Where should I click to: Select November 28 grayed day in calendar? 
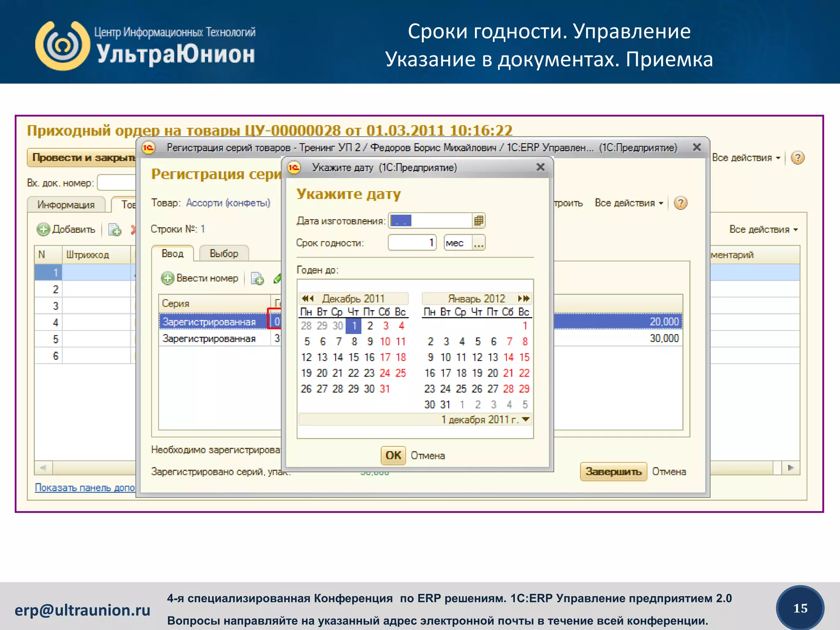click(306, 326)
